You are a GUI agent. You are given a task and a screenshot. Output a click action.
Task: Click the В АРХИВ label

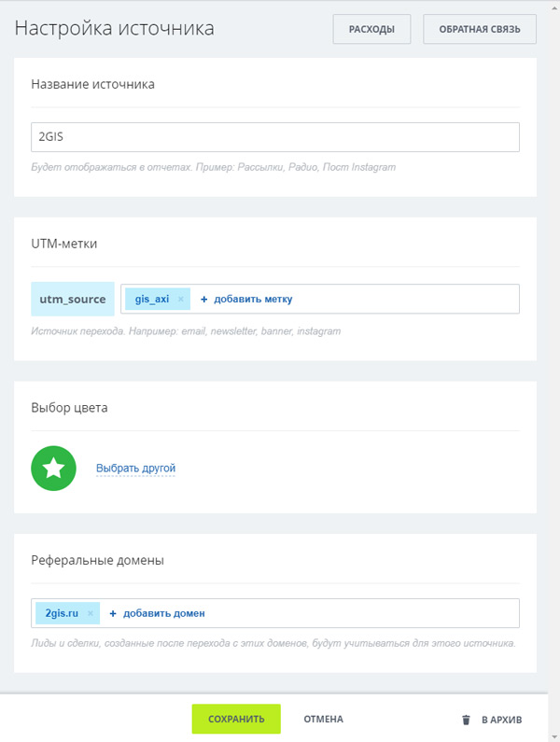501,720
